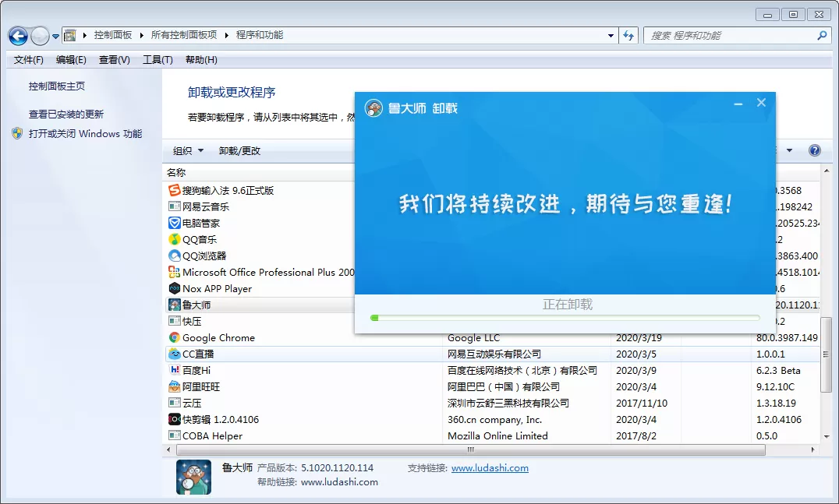Click www.ludashi.com support link
This screenshot has width=839, height=504.
click(490, 467)
